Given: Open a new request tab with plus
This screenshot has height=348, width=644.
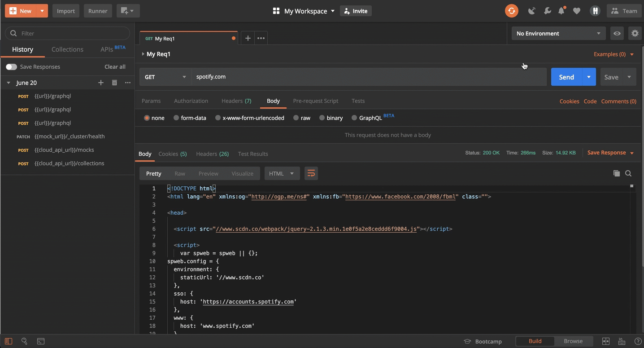Looking at the screenshot, I should (248, 38).
